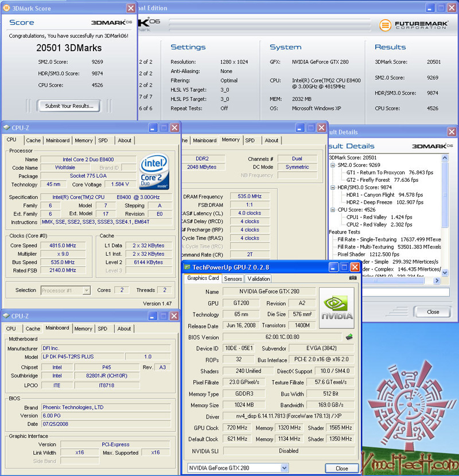Select GT2 - Firefly Forest result row
459x476 pixels.
point(382,180)
